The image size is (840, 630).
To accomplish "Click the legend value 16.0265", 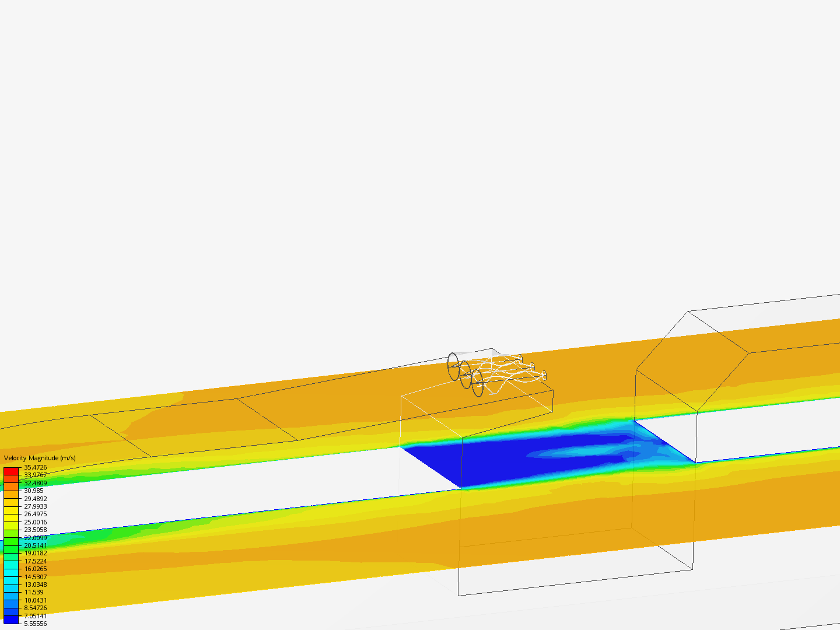I will [36, 569].
